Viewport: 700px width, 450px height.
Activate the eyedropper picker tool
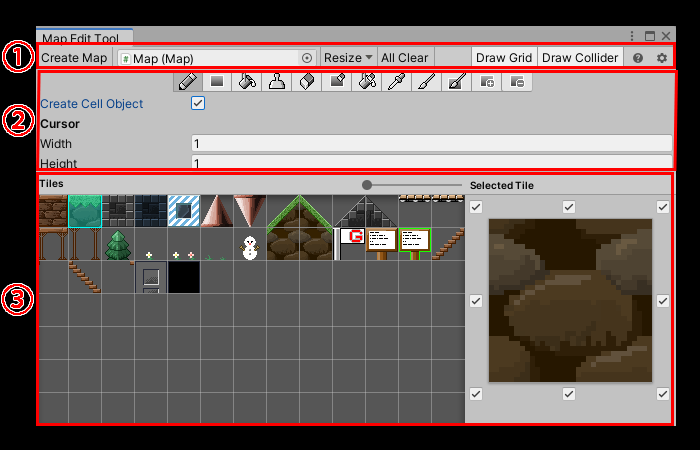coord(397,82)
